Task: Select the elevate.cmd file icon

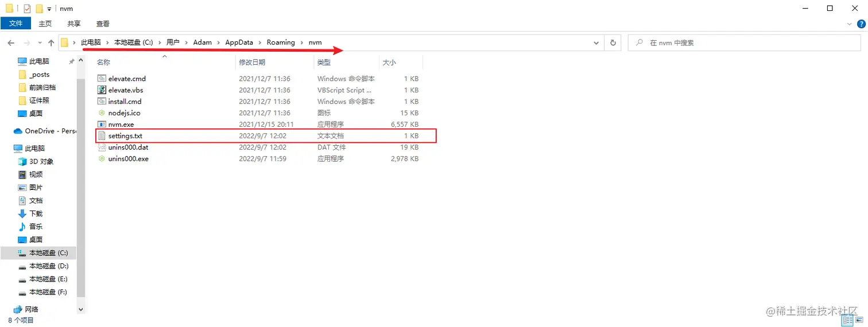Action: (102, 79)
